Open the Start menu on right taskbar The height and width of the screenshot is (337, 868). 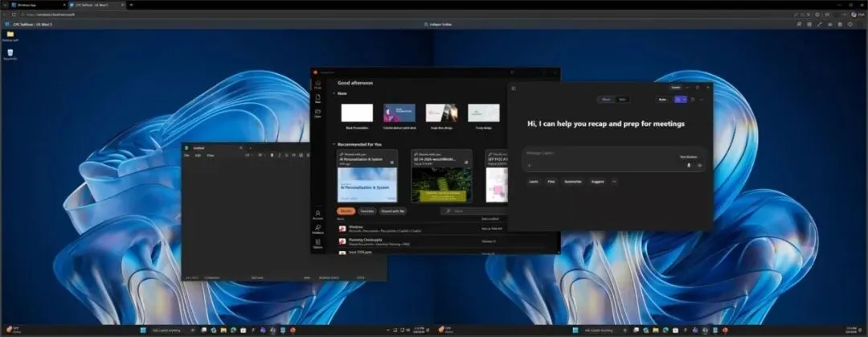[x=575, y=331]
